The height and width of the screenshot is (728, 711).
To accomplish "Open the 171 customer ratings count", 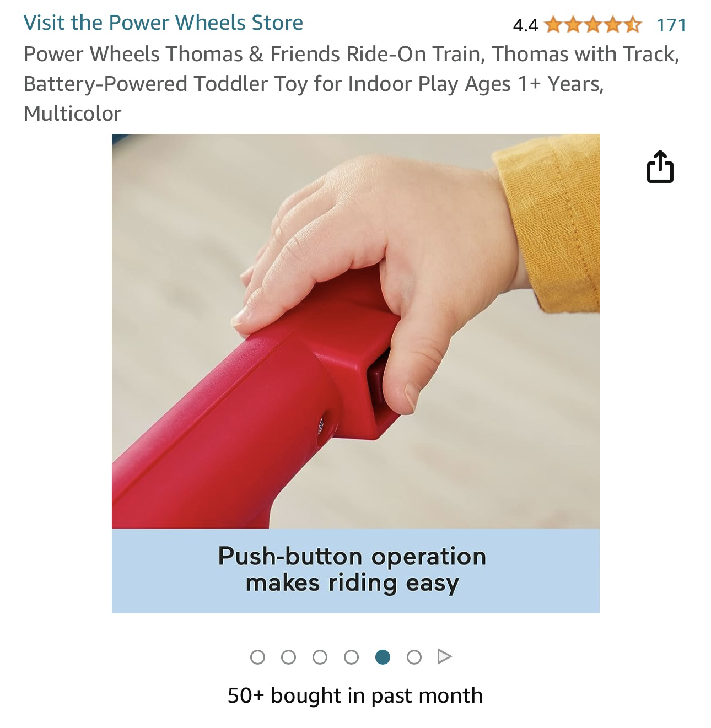I will (x=671, y=25).
